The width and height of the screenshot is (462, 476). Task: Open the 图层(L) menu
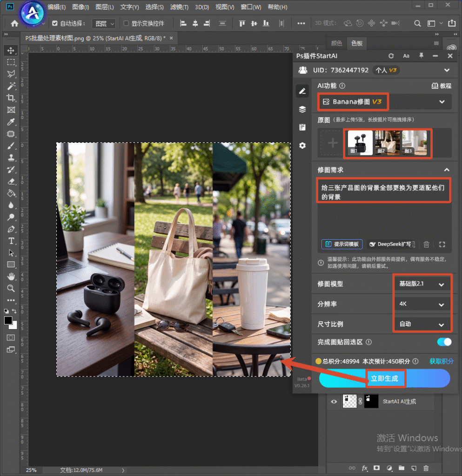coord(105,7)
